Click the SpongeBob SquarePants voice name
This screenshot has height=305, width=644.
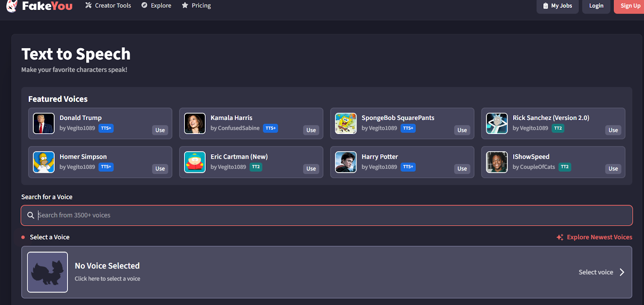(398, 118)
